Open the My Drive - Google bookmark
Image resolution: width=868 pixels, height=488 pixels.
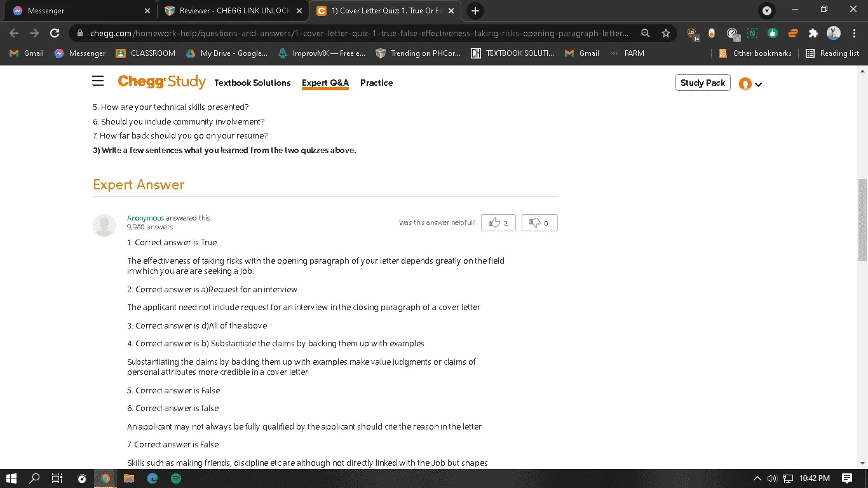point(227,53)
